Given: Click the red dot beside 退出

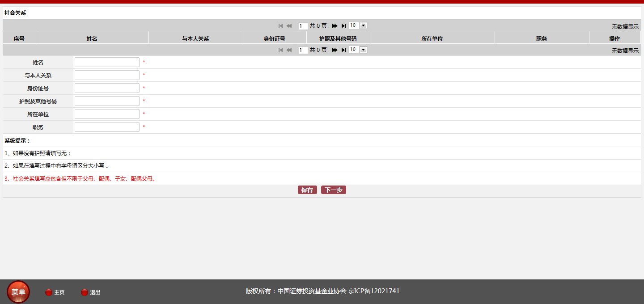Looking at the screenshot, I should (85, 292).
